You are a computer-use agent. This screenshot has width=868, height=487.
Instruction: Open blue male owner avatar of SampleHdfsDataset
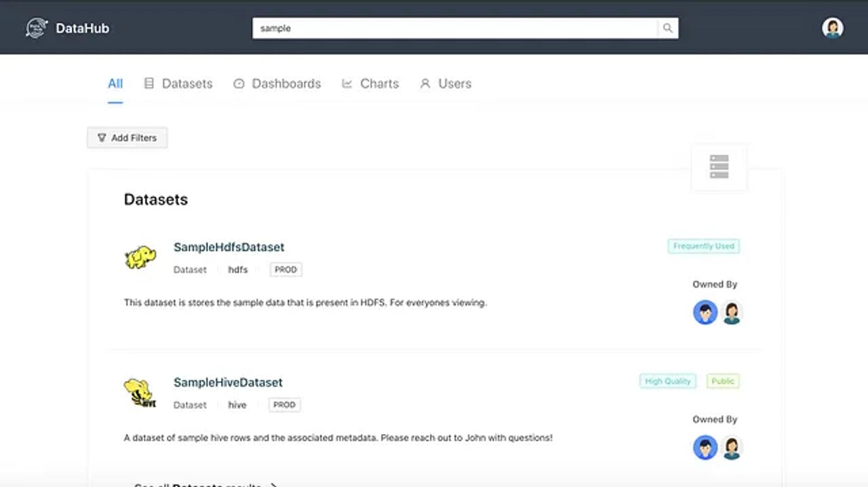pyautogui.click(x=705, y=312)
